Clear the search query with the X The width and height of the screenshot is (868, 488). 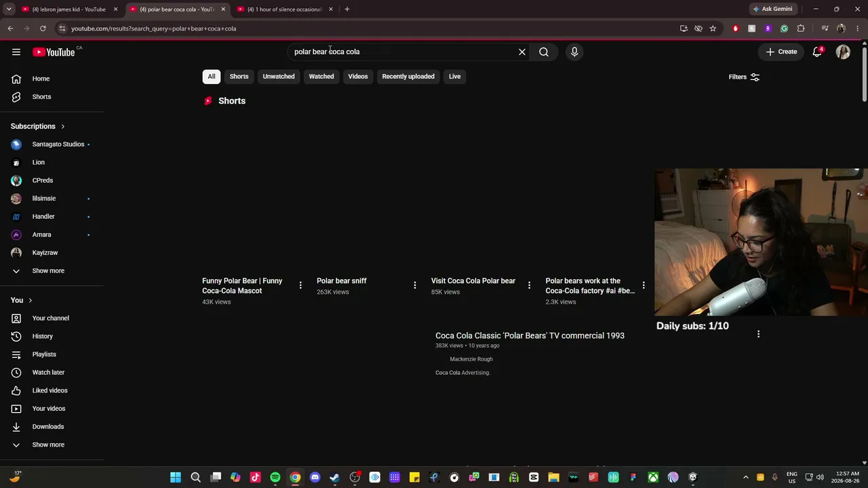tap(522, 52)
